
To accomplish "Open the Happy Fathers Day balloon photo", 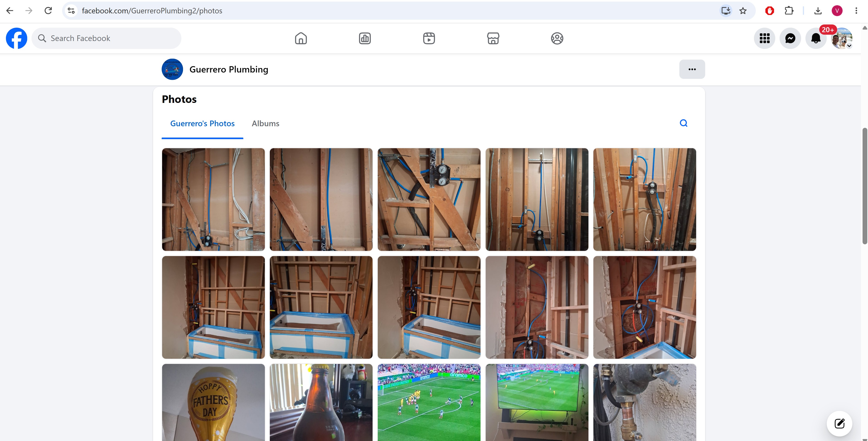I will [213, 402].
